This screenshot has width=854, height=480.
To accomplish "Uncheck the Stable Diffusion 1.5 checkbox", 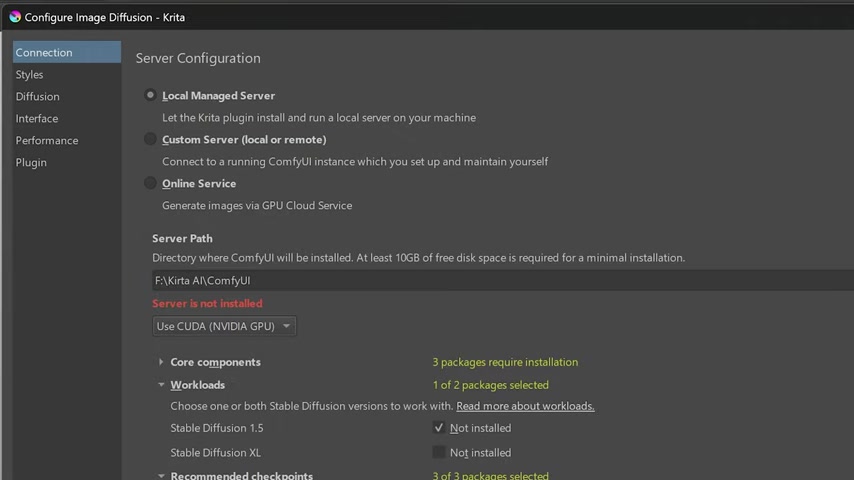I will tap(438, 428).
